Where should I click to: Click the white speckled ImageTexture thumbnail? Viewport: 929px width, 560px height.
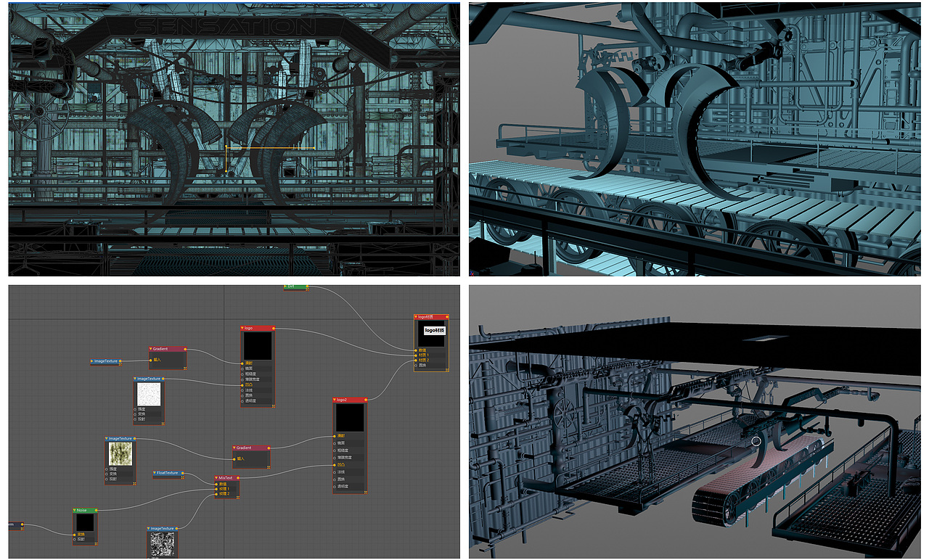(x=149, y=395)
